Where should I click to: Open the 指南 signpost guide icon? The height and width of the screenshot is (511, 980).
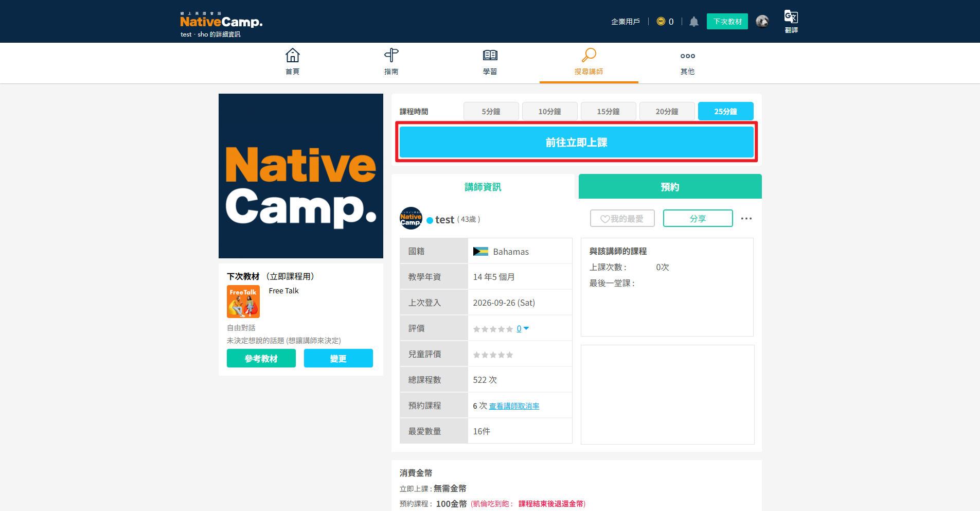(391, 55)
